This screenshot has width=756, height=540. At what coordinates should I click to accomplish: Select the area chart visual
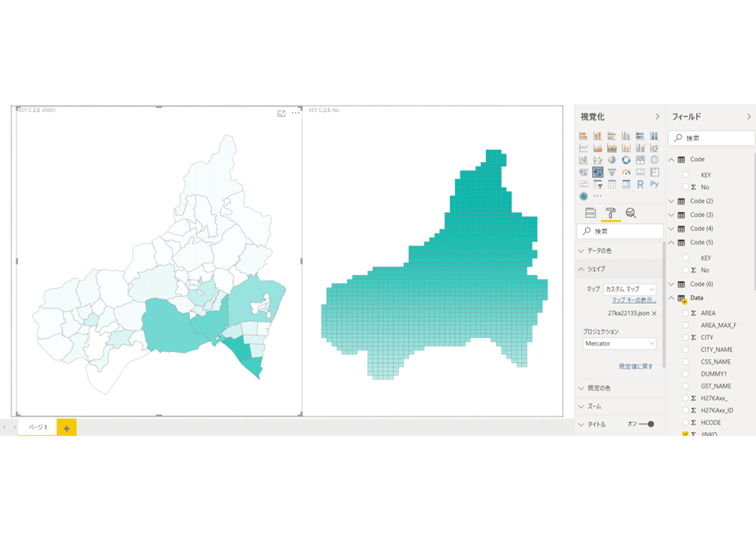point(597,148)
